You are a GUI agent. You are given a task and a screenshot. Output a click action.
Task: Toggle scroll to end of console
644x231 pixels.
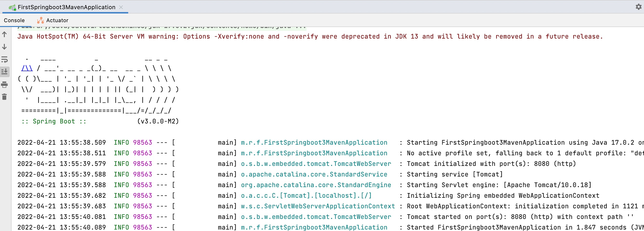(x=5, y=72)
